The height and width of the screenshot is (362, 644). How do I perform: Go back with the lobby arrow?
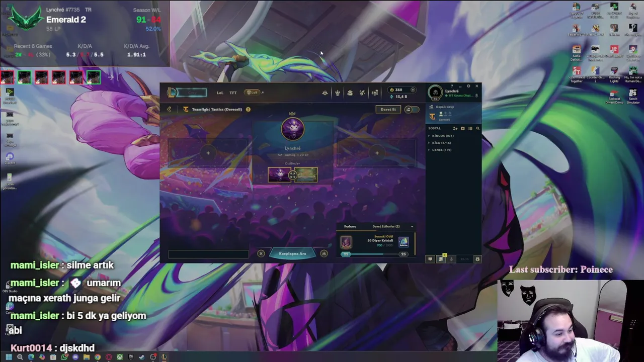pos(170,109)
